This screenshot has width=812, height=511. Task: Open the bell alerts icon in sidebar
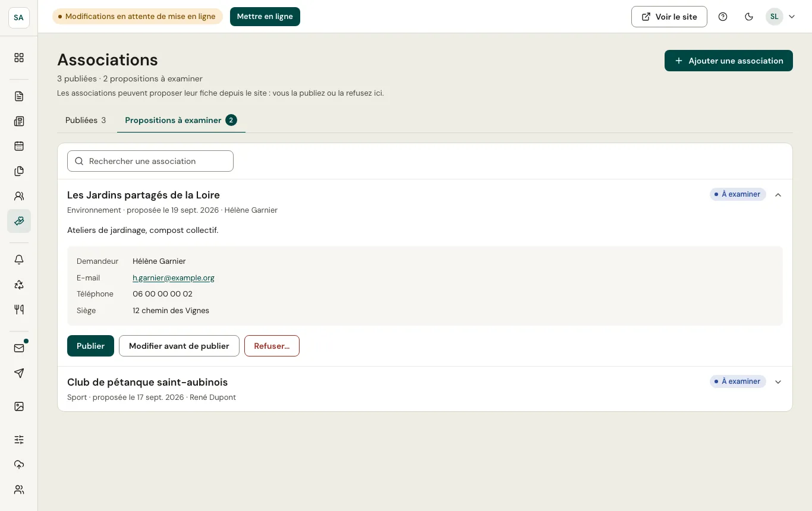[x=19, y=260]
